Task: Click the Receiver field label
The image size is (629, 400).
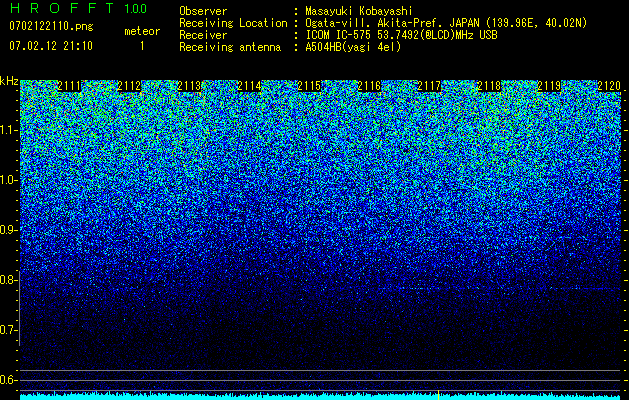Action: (203, 35)
